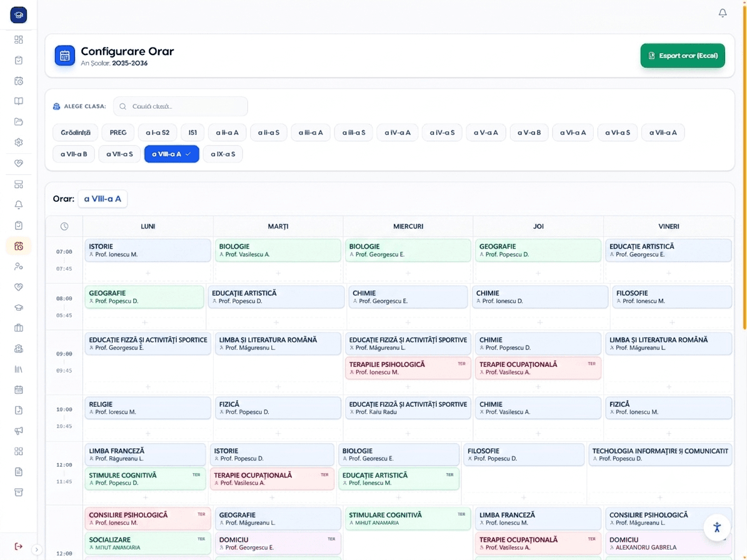Open the document-with-check icon in the sidebar

tap(19, 410)
